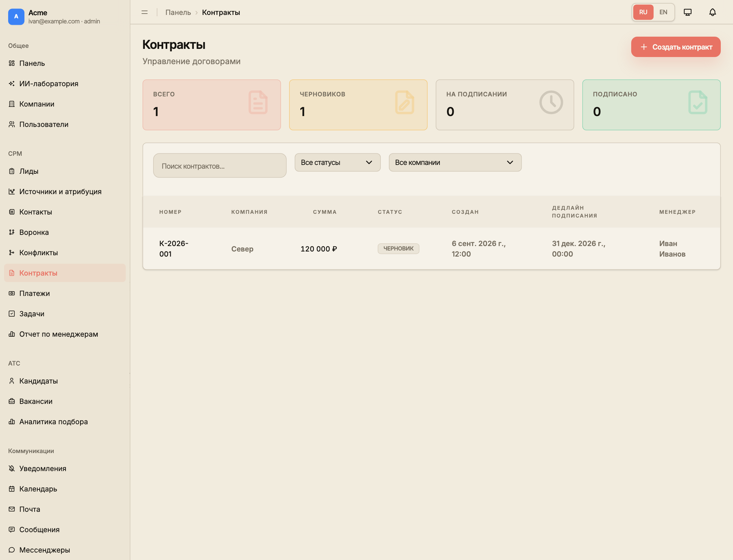Click the ИИ-лаборатория sparkle icon
Image resolution: width=733 pixels, height=560 pixels.
tap(12, 83)
